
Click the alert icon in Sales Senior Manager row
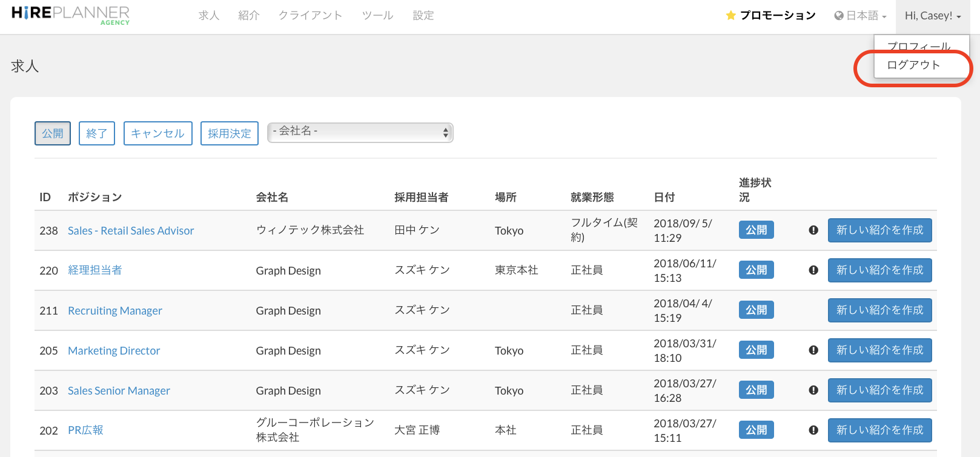[813, 390]
